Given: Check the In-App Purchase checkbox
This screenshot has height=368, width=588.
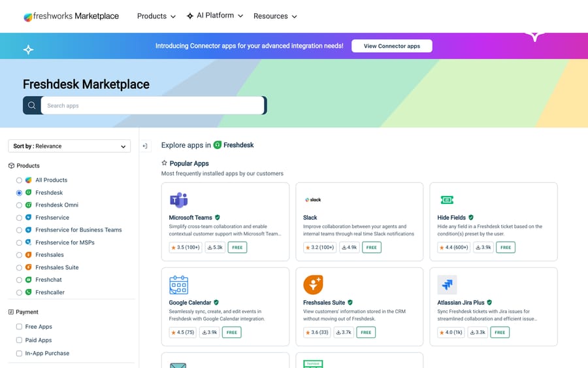Looking at the screenshot, I should (x=19, y=354).
